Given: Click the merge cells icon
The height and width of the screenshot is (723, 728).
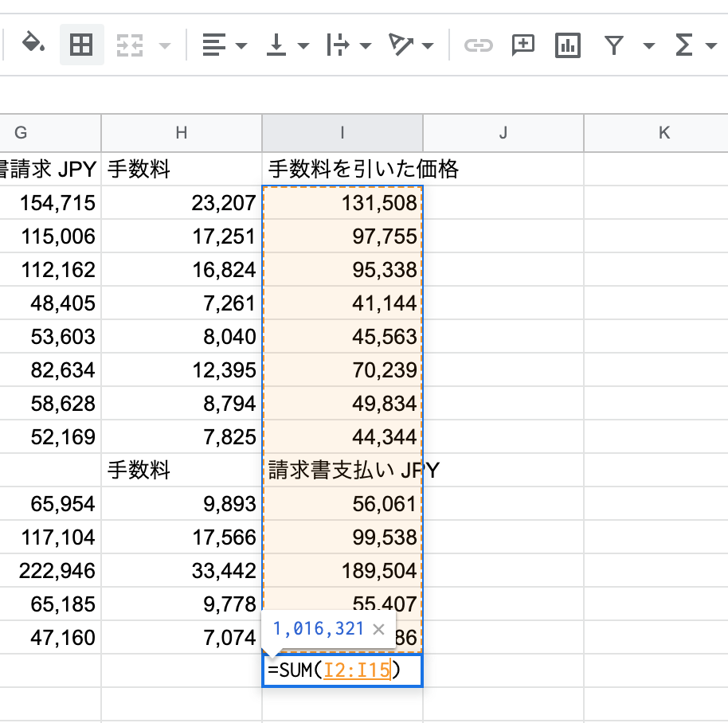Looking at the screenshot, I should [x=130, y=45].
